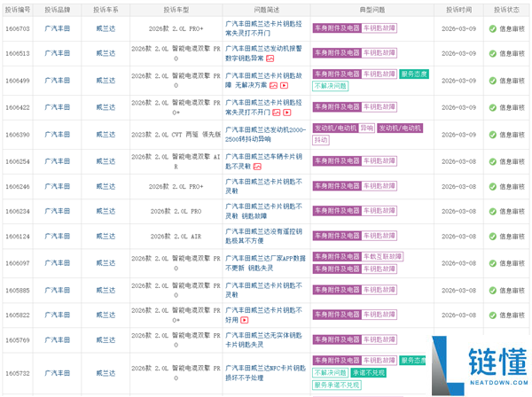Click 服务态度 green tag in row 1606499
This screenshot has height=397, width=532.
(414, 74)
